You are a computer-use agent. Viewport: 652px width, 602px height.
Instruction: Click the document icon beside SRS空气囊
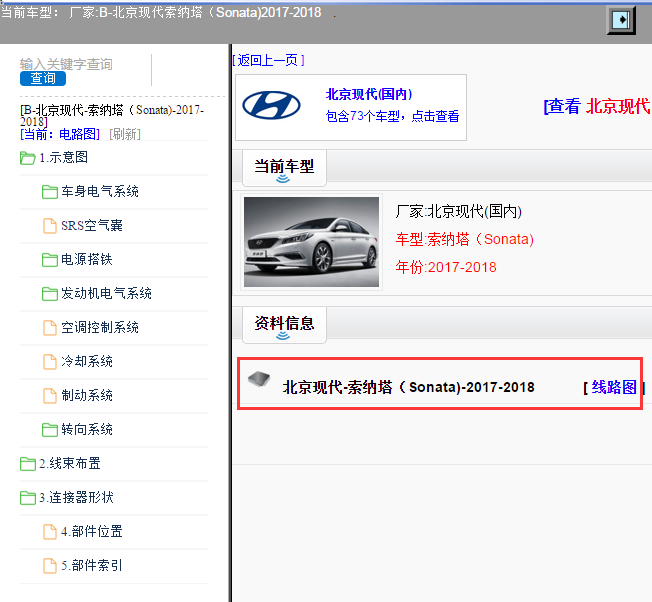pos(50,226)
